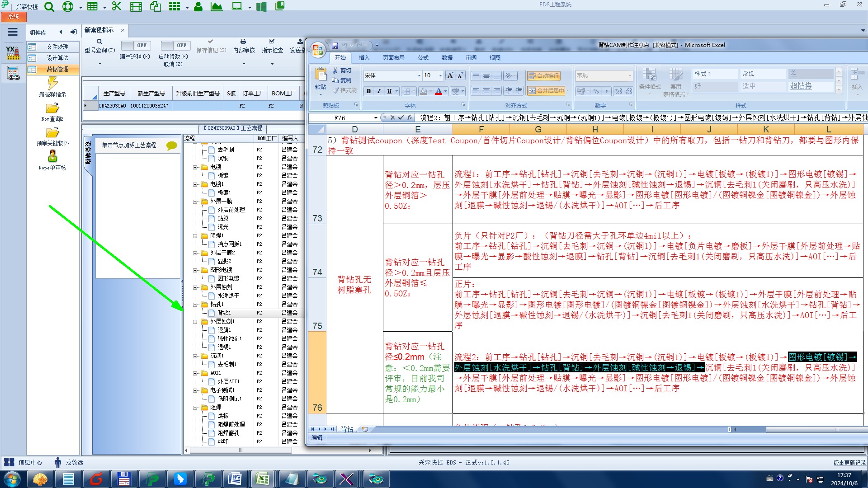Click the Excel paste clipboard icon
The height and width of the screenshot is (488, 868).
pyautogui.click(x=321, y=75)
